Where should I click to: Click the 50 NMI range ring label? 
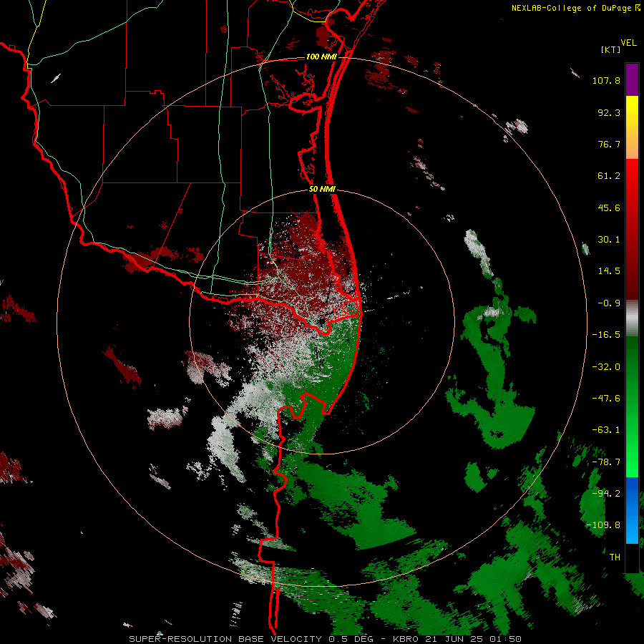coord(323,190)
